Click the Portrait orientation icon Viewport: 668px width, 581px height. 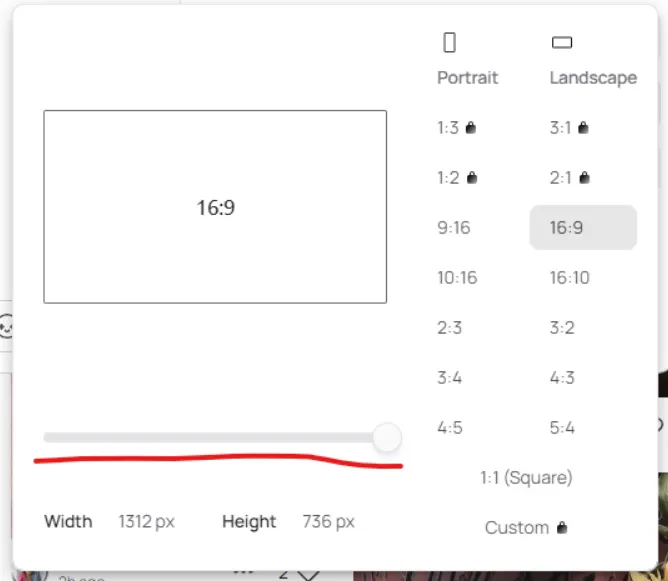(x=450, y=42)
